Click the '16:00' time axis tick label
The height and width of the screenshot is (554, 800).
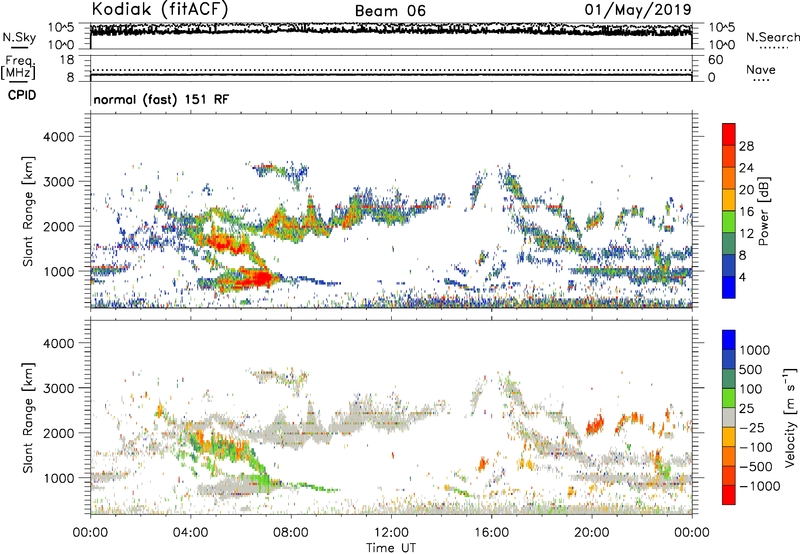coord(491,533)
